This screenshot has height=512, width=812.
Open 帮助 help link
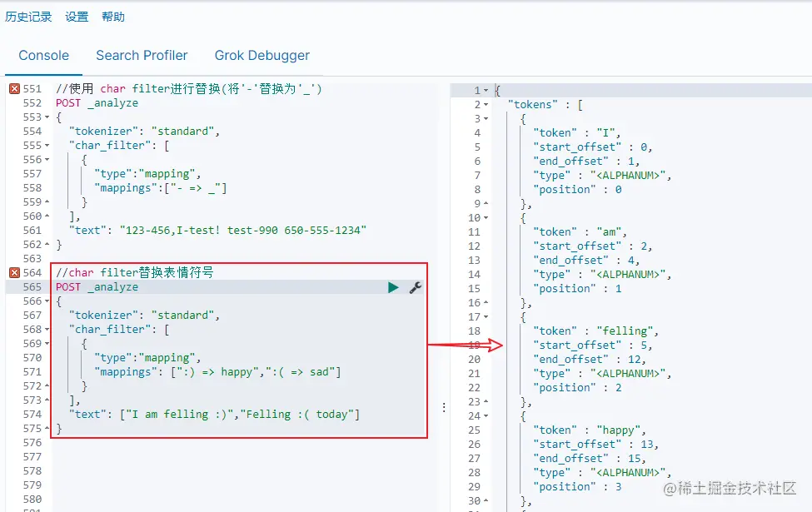[113, 17]
